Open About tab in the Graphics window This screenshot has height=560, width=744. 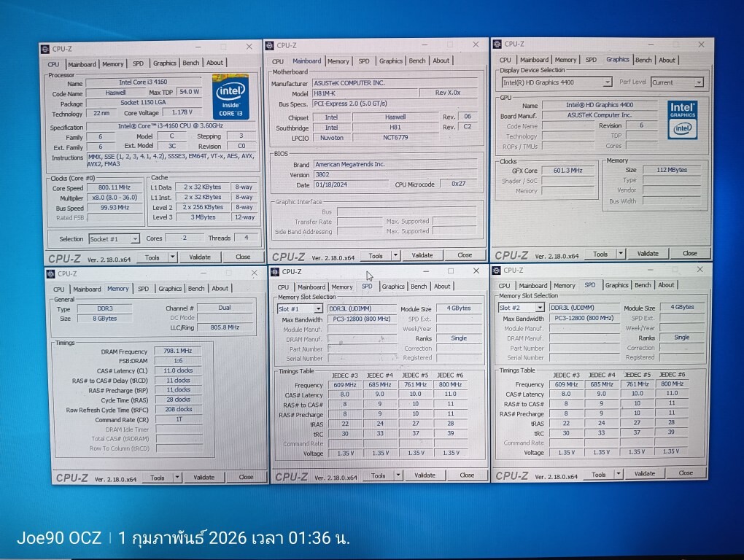667,61
